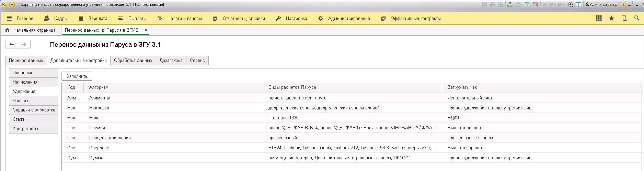Screen dimensions: 644x171
Task: Select the Алименты row in table
Action: coord(100,98)
